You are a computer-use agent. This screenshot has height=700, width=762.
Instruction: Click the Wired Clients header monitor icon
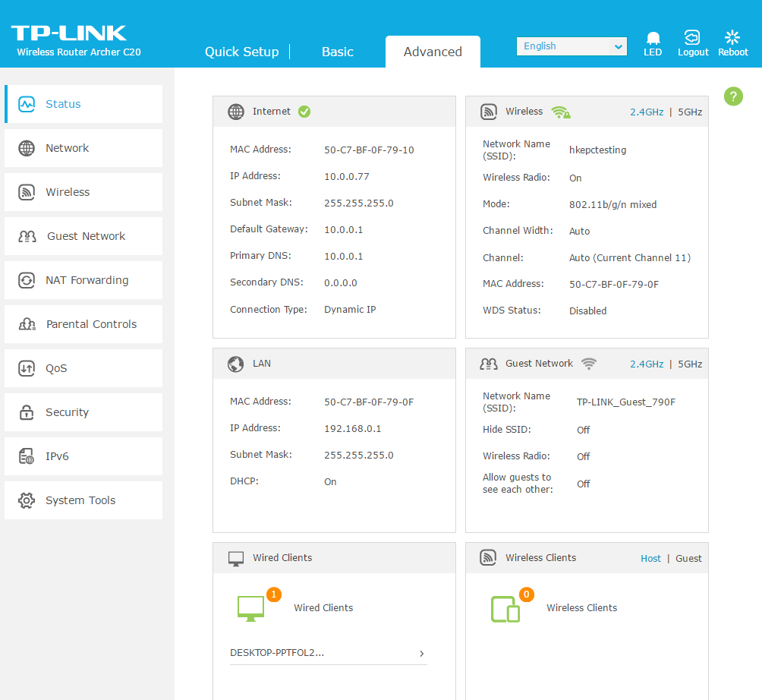(x=236, y=559)
